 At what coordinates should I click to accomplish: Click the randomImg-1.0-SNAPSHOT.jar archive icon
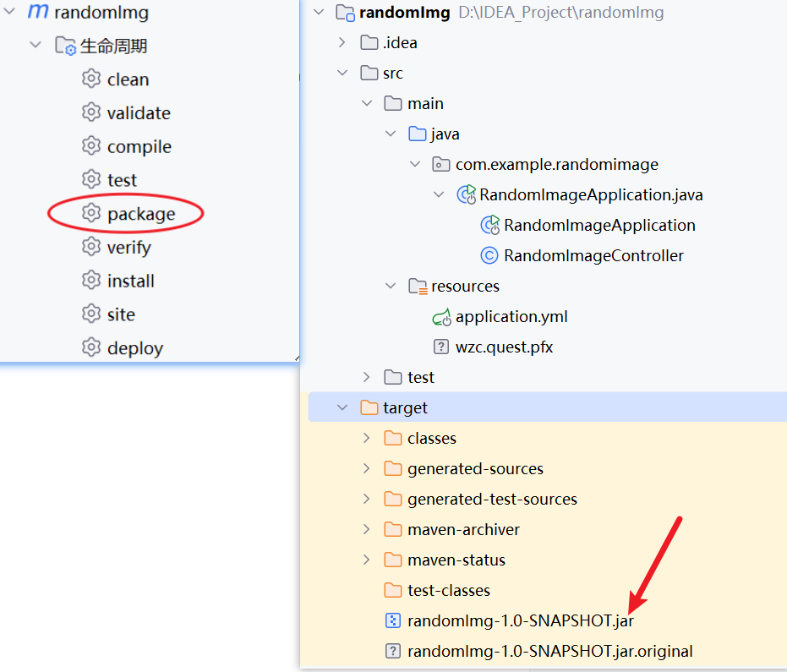pyautogui.click(x=392, y=620)
